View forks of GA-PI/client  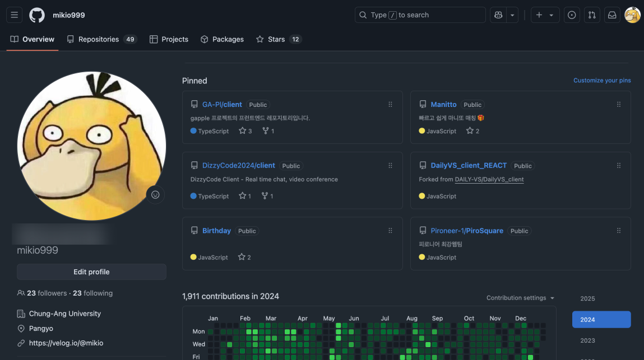tap(268, 131)
